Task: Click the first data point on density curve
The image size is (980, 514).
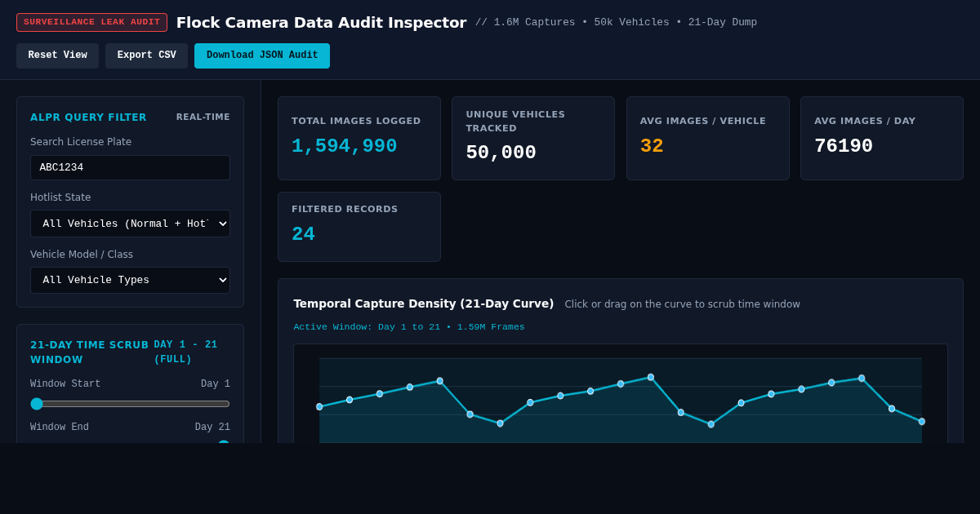Action: pyautogui.click(x=319, y=406)
